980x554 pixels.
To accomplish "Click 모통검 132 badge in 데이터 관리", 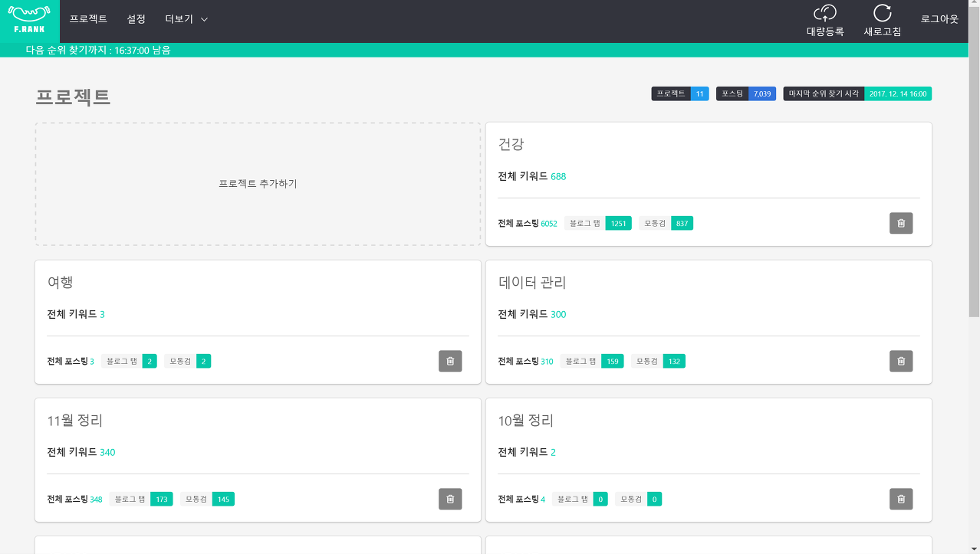I will pyautogui.click(x=658, y=361).
